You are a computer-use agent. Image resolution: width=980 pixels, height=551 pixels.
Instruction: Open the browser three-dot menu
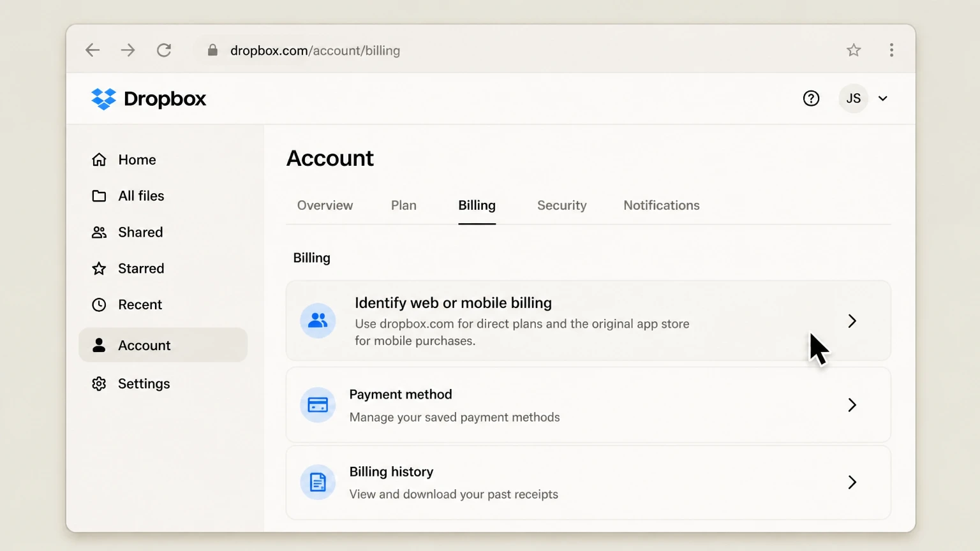coord(891,50)
